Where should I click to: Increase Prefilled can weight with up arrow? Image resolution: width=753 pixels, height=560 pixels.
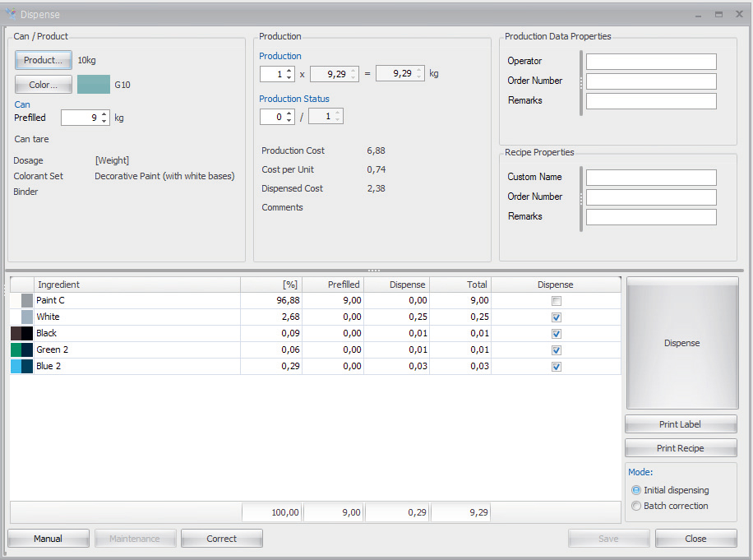click(x=104, y=114)
